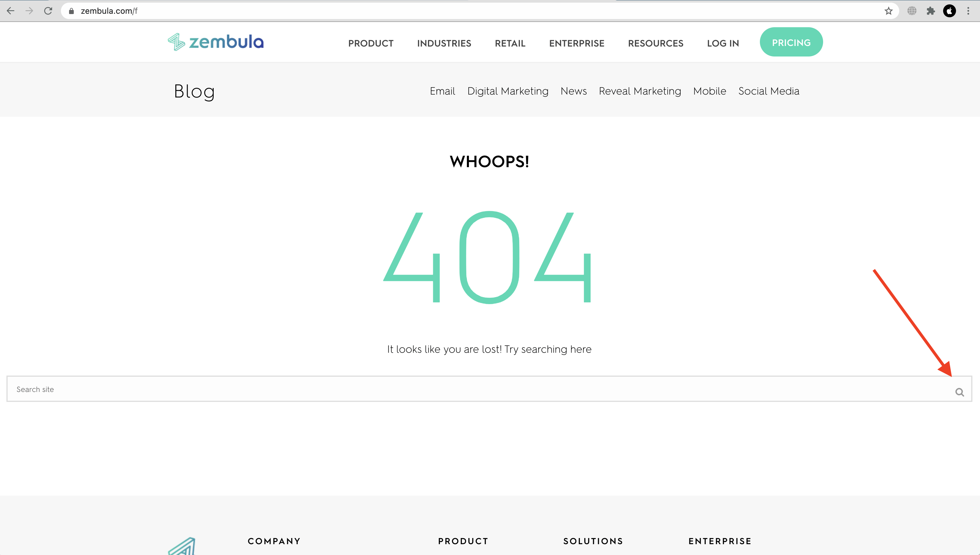
Task: Open the Social Media blog category
Action: click(768, 91)
